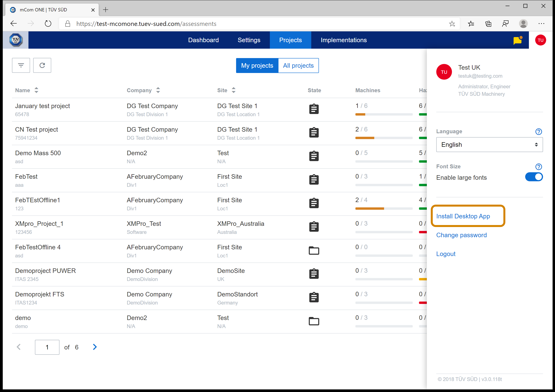
Task: Click the clipboard state icon for January test project
Action: click(314, 109)
